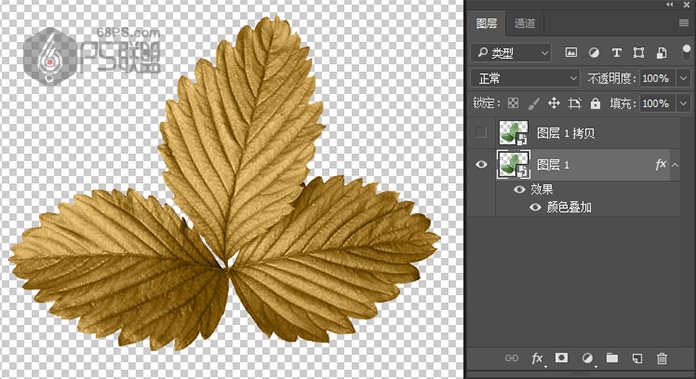696x379 pixels.
Task: Lock transparent pixels icon
Action: (513, 103)
